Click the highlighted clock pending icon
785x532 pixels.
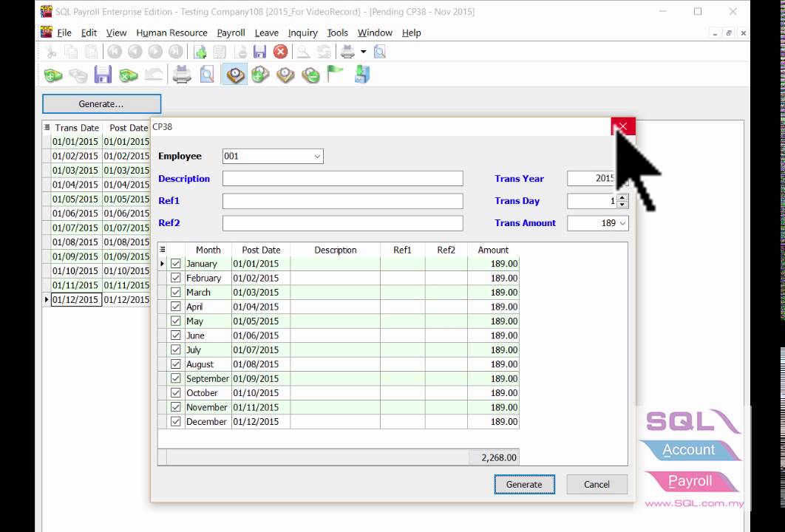click(235, 75)
